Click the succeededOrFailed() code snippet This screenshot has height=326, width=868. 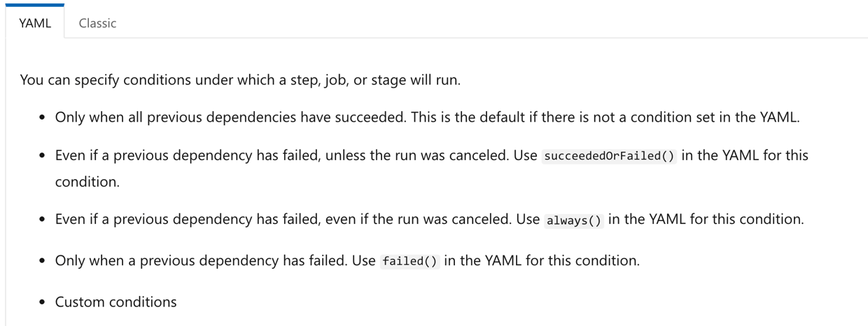point(610,156)
